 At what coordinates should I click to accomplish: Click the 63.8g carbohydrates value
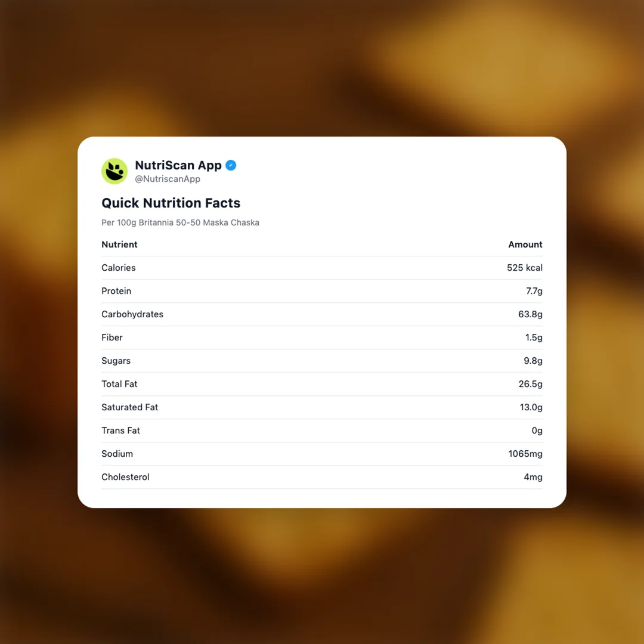(x=530, y=314)
